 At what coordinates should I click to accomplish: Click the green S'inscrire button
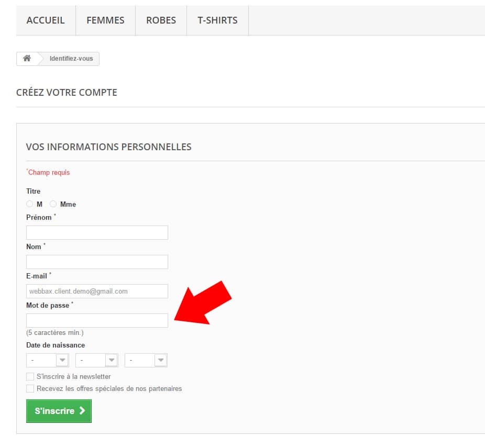(59, 411)
